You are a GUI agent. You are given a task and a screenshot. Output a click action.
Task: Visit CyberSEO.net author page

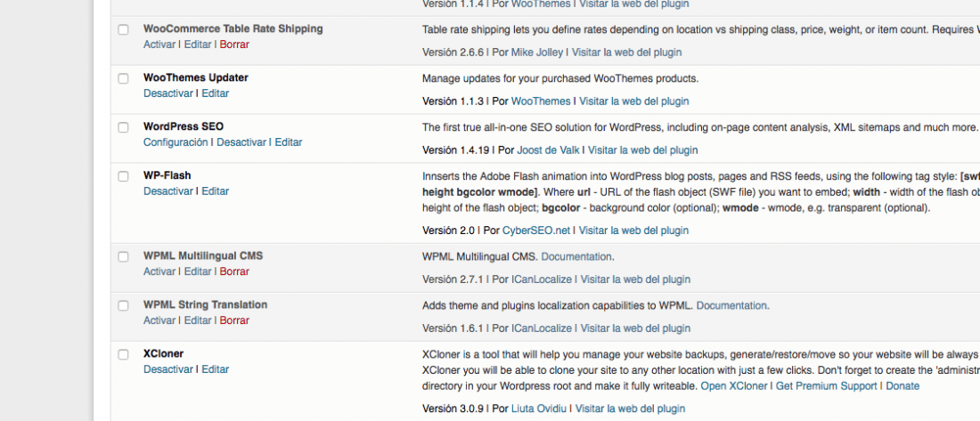[x=536, y=231]
